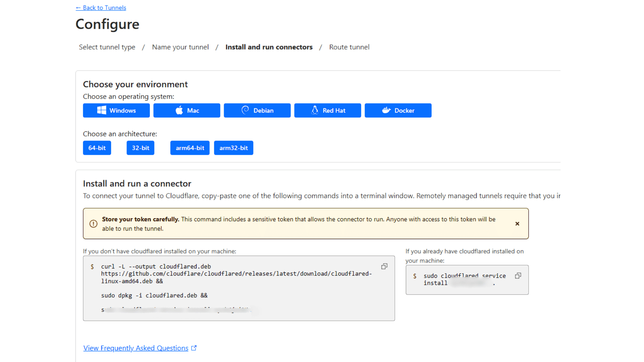Image resolution: width=644 pixels, height=362 pixels.
Task: Click the external link icon beside FAQ
Action: point(194,348)
